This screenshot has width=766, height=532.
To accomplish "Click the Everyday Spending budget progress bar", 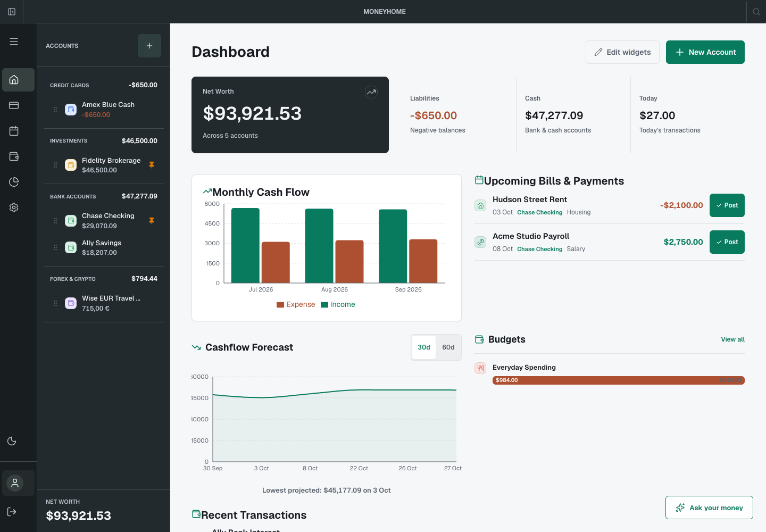I will pyautogui.click(x=619, y=380).
